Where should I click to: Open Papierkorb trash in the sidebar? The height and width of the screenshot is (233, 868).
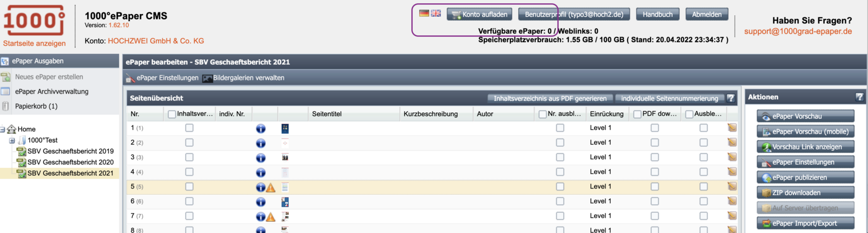click(x=36, y=106)
